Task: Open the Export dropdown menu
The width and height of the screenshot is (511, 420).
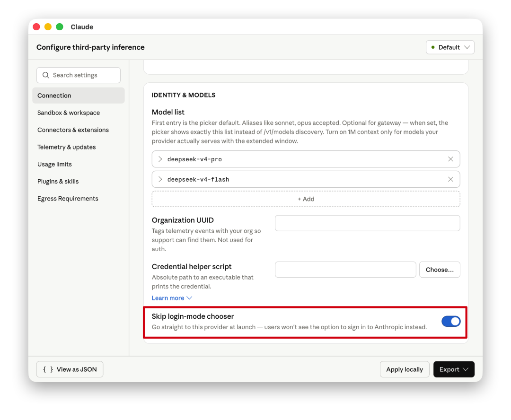Action: [x=453, y=369]
